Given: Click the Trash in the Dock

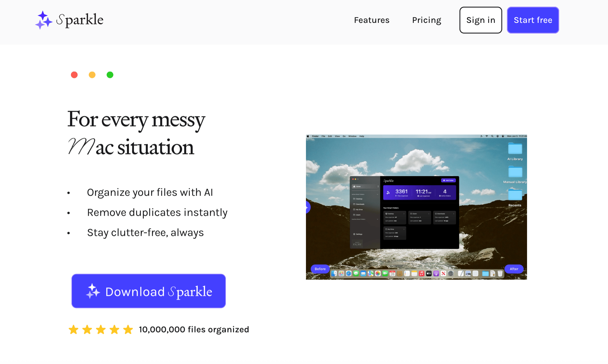Looking at the screenshot, I should pyautogui.click(x=500, y=274).
